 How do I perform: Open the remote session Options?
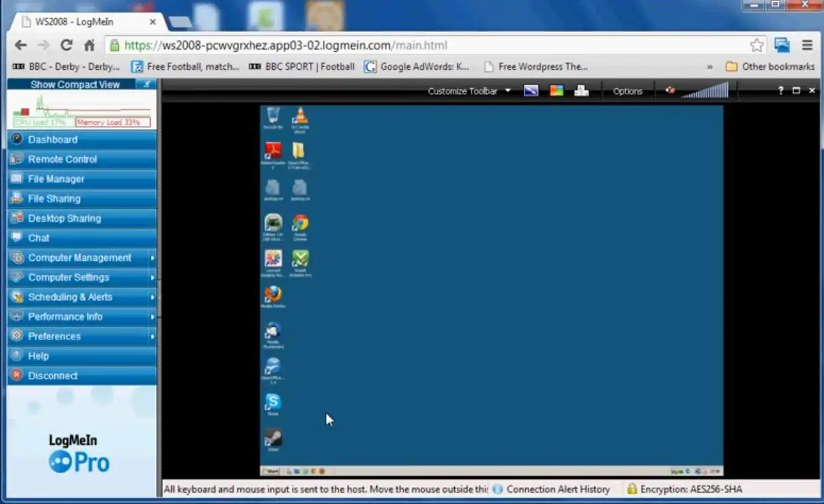point(627,91)
